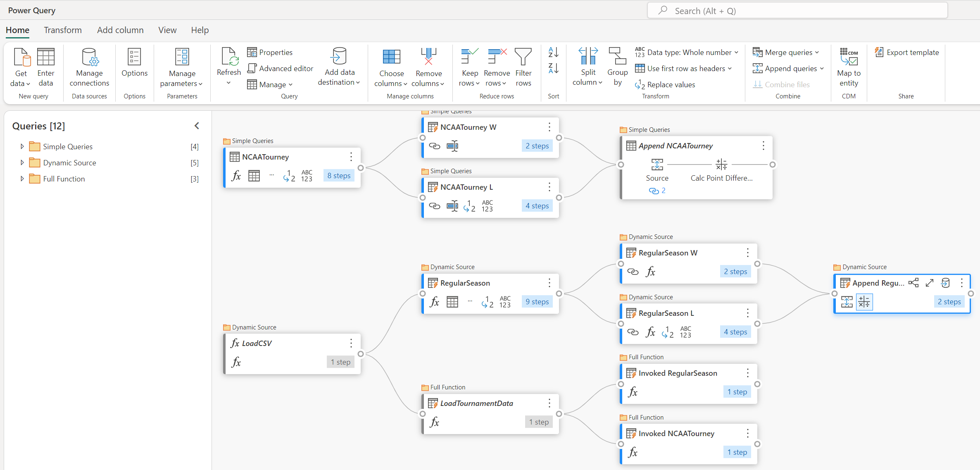This screenshot has height=470, width=980.
Task: Click data destination icon on Append Regu node
Action: point(945,283)
